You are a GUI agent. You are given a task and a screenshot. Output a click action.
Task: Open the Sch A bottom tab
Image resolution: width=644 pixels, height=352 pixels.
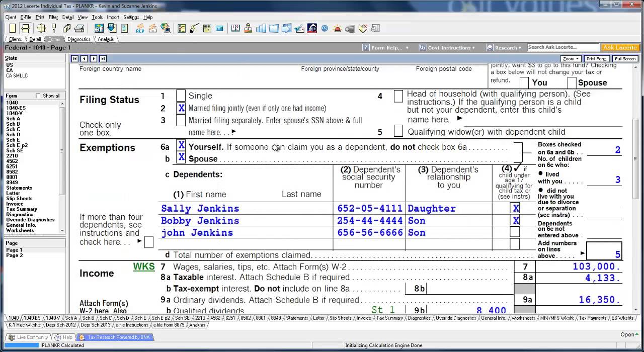pyautogui.click(x=71, y=318)
